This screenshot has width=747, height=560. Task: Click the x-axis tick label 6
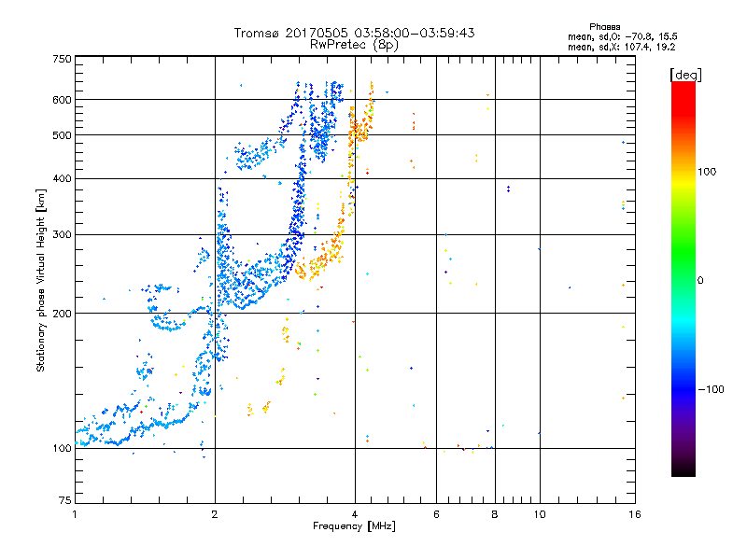pos(436,514)
